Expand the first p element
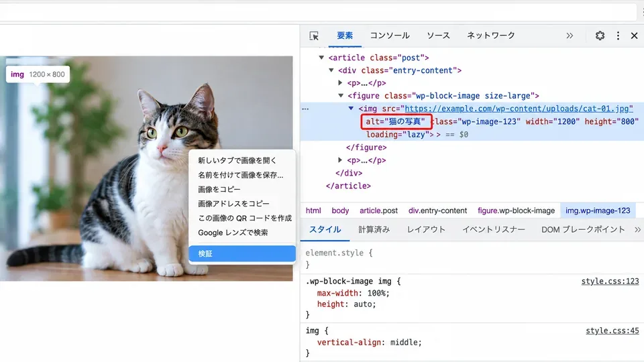This screenshot has width=644, height=362. (x=340, y=83)
